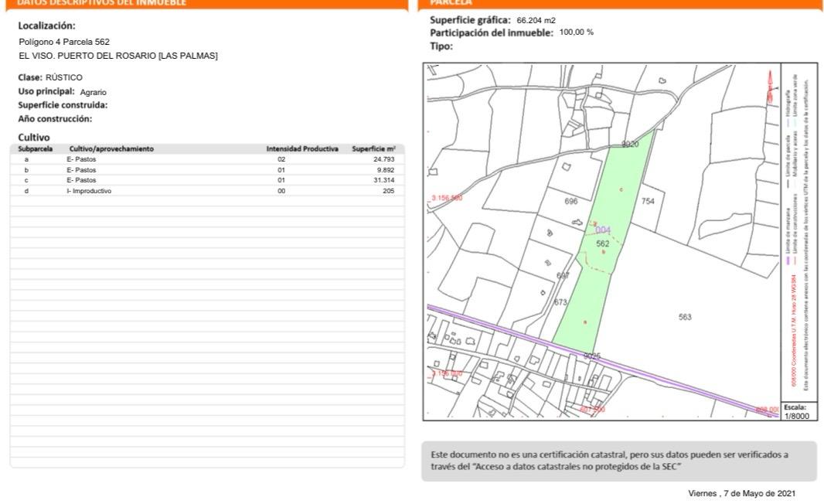Viewport: 824px width, 504px height.
Task: Click the Intensidad Productiva column header
Action: click(x=302, y=148)
